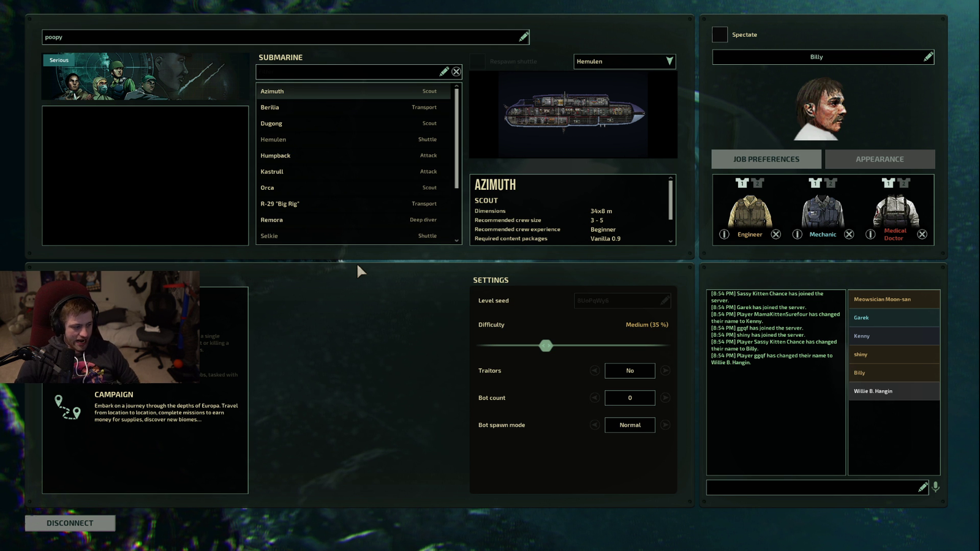
Task: Increase Bot count with right arrow
Action: point(665,398)
